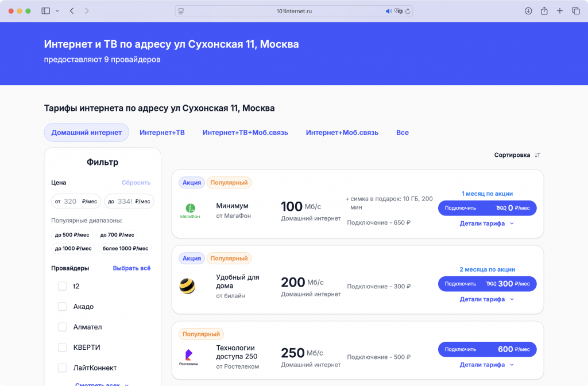Select the Домашний интернет tab
This screenshot has width=588, height=386.
point(87,133)
